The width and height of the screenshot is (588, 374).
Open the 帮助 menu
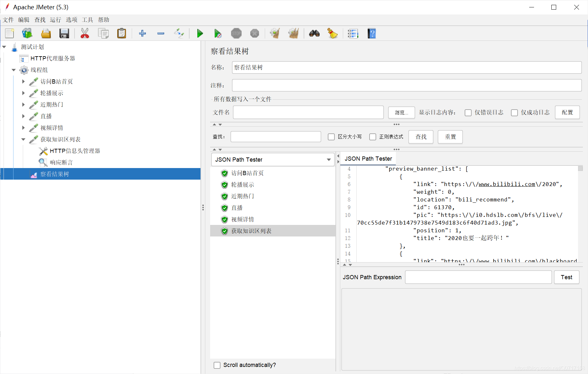[103, 20]
